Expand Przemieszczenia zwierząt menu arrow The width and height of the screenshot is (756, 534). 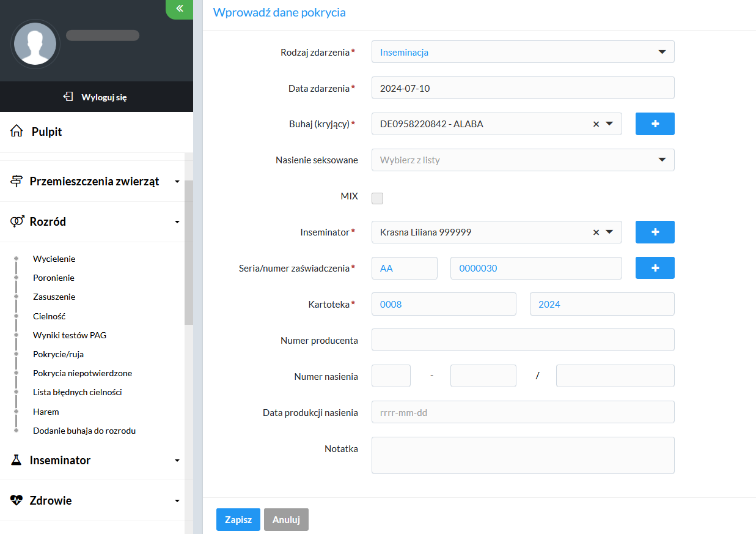tap(177, 182)
